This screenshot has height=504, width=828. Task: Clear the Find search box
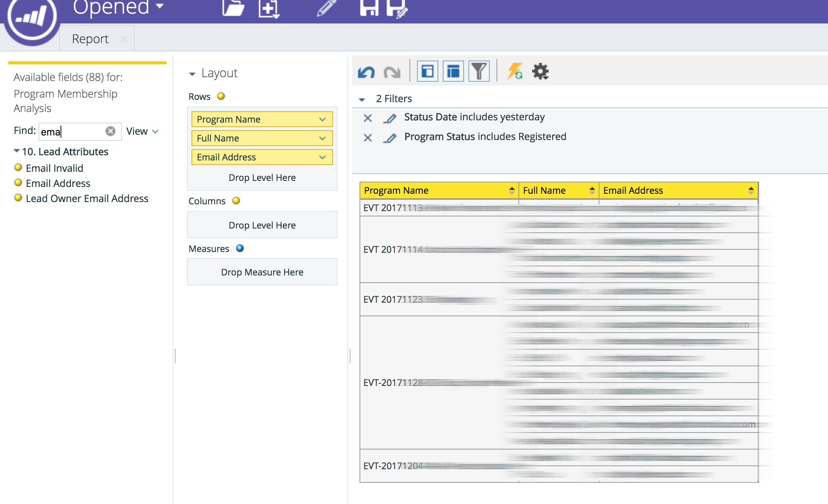pyautogui.click(x=111, y=131)
